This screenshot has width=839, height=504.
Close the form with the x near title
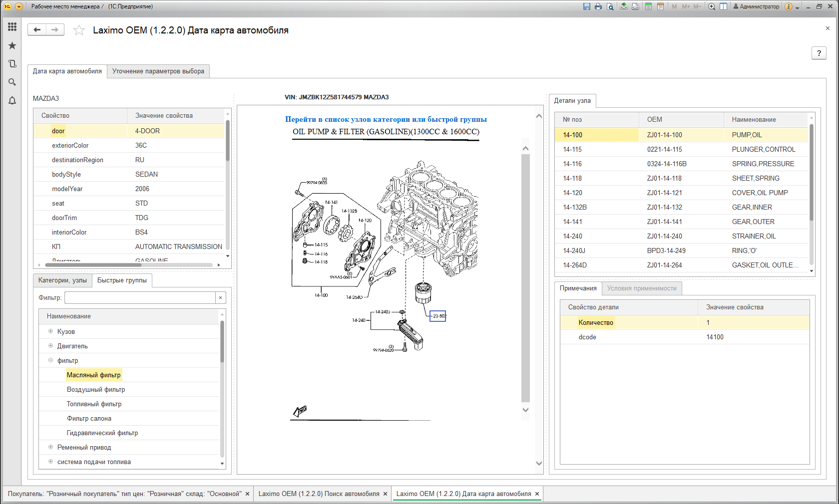[828, 28]
